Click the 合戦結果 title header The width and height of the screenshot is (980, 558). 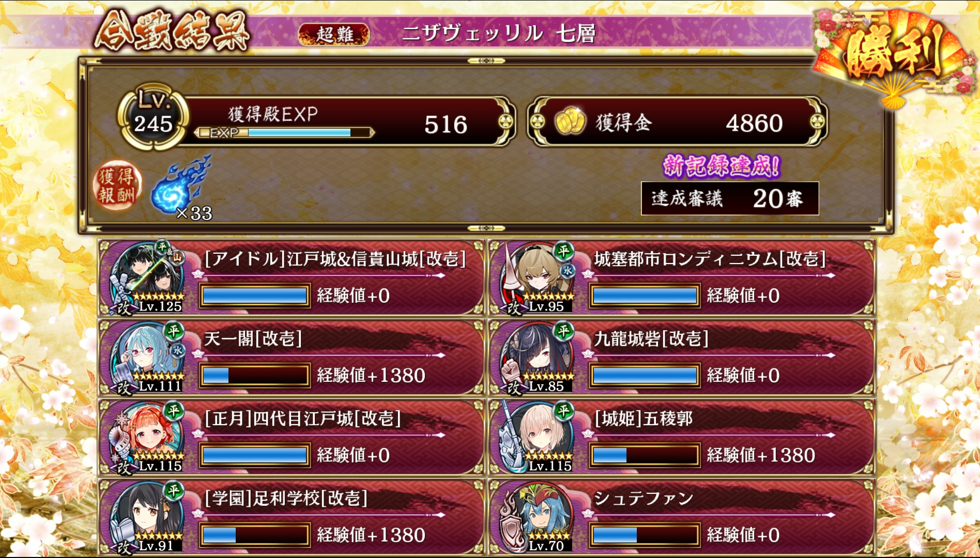[172, 31]
